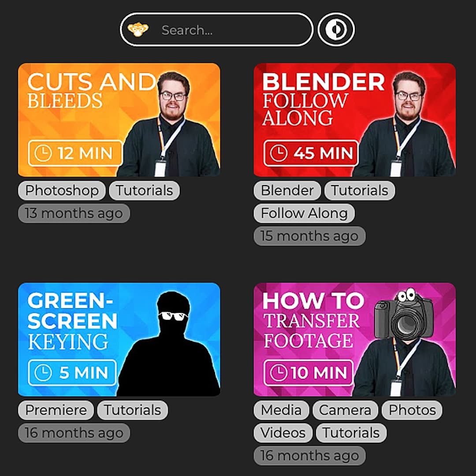Click Tutorials tag under Cuts and Bleeds
The height and width of the screenshot is (476, 476).
(x=144, y=191)
